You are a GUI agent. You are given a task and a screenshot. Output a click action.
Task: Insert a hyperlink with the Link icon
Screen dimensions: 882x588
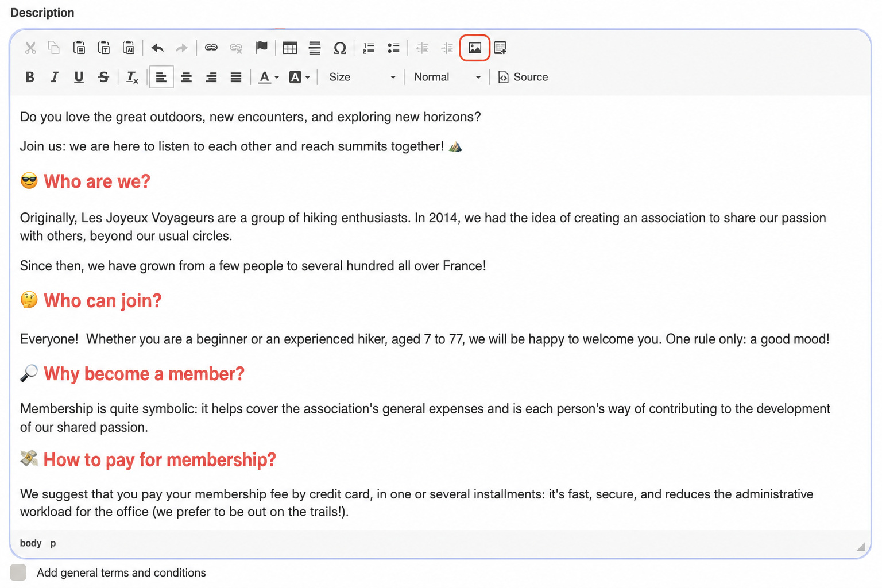coord(211,48)
